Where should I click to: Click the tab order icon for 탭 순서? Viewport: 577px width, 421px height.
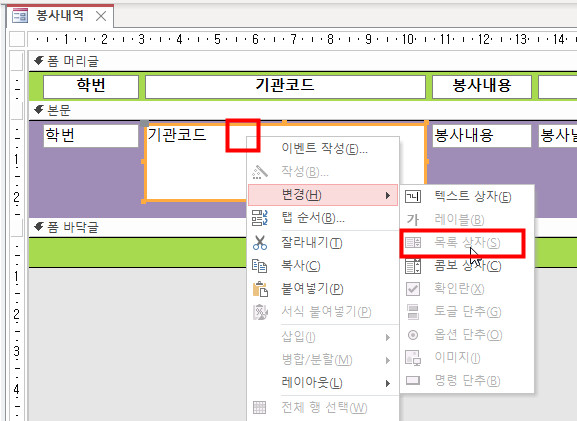[x=260, y=218]
